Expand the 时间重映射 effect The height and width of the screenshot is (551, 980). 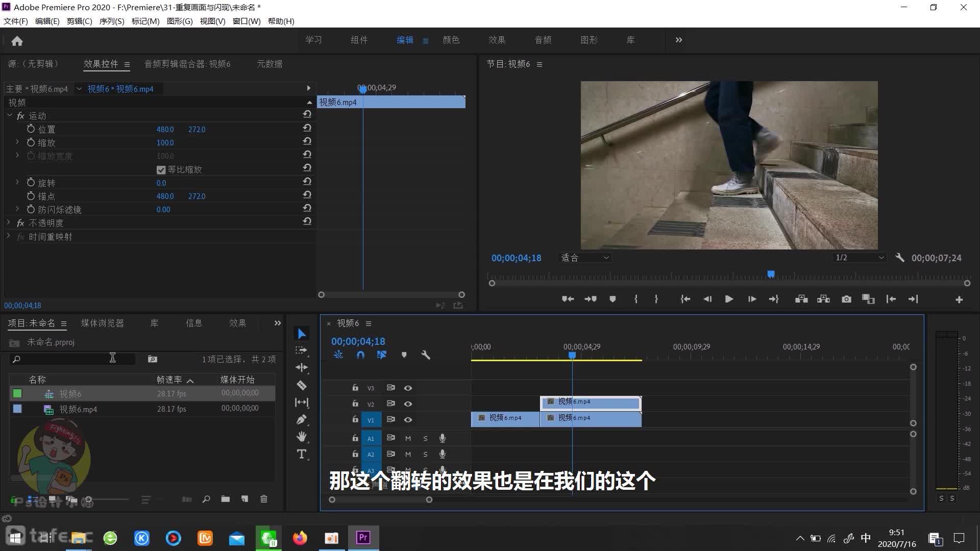(8, 236)
